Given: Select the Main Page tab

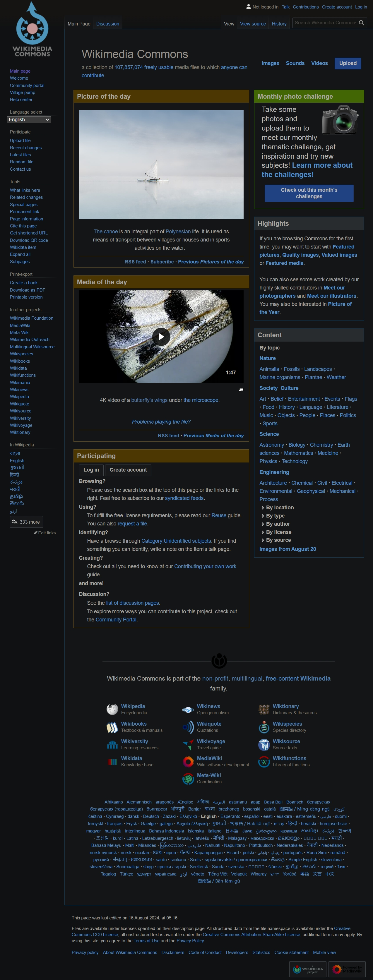Looking at the screenshot, I should (x=79, y=24).
